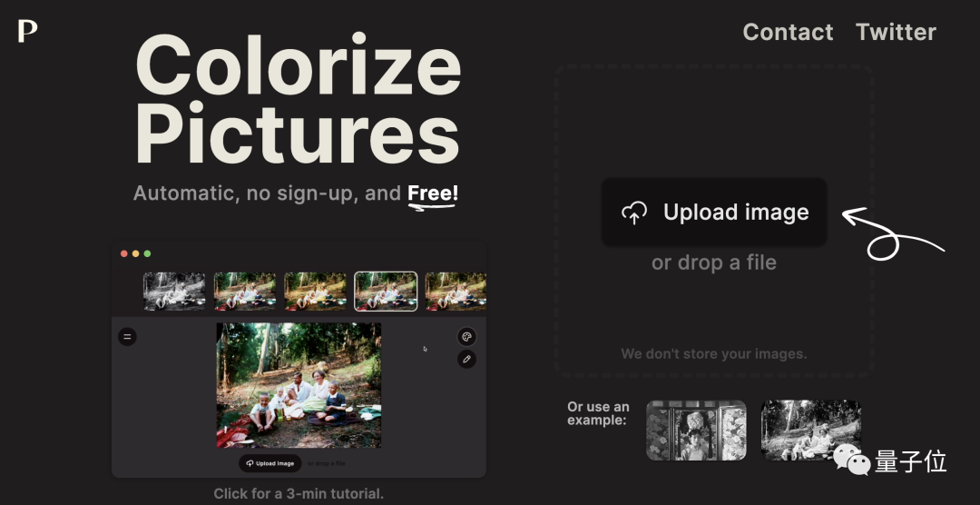
Task: Open the color palette icon in preview
Action: pyautogui.click(x=466, y=337)
